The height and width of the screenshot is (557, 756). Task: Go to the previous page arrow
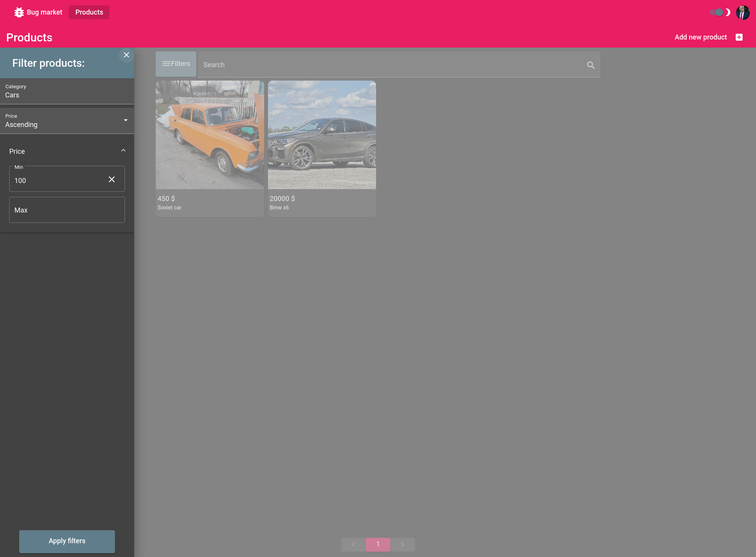(353, 544)
